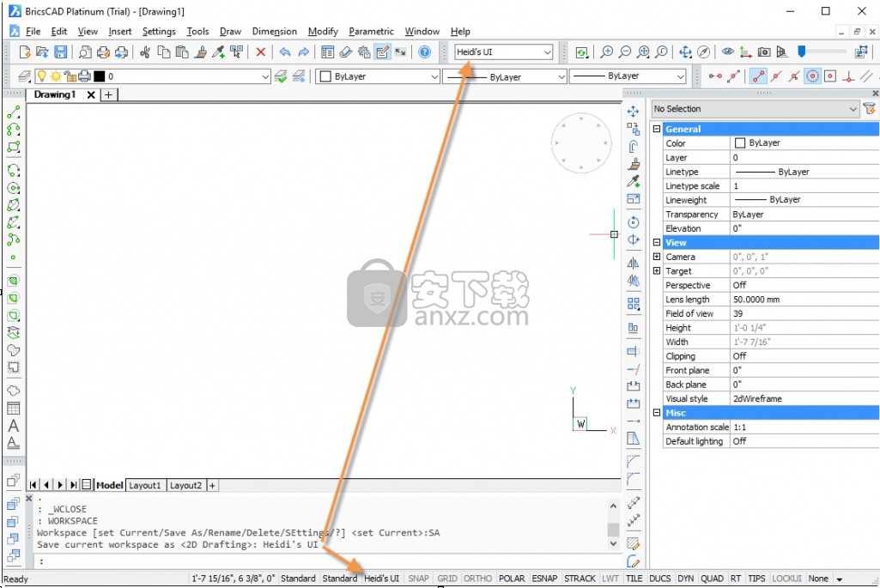880x588 pixels.
Task: Switch to the Layout1 tab
Action: 145,485
